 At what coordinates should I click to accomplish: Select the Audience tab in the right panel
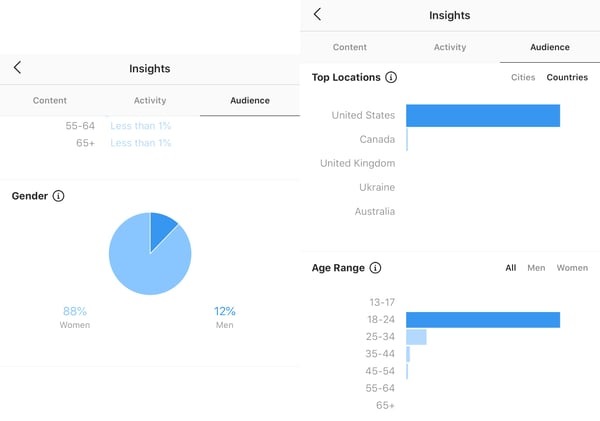[x=550, y=47]
